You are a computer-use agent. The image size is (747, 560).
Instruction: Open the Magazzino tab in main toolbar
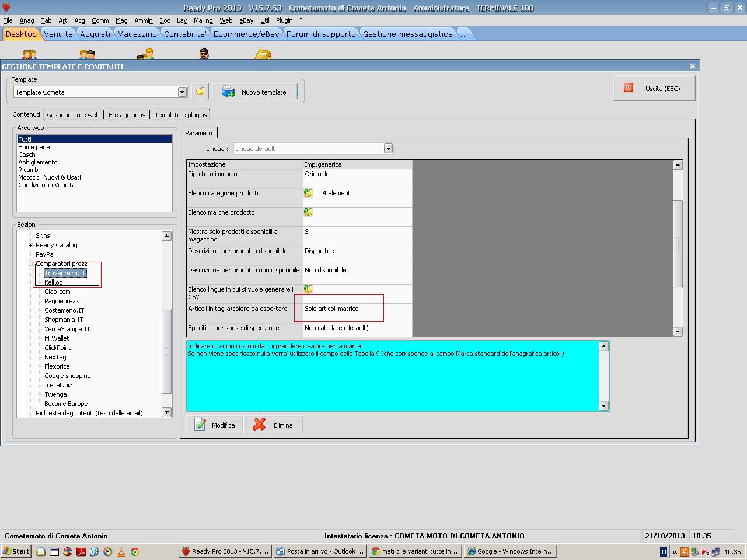coord(137,34)
